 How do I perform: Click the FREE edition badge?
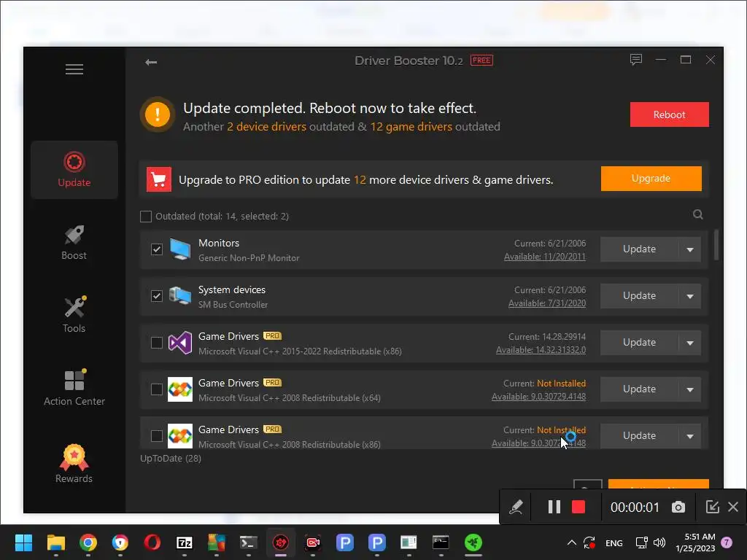(481, 61)
